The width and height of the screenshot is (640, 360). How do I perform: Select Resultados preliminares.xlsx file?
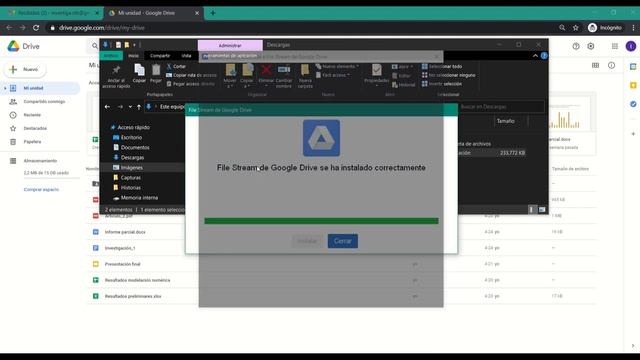click(342, 296)
